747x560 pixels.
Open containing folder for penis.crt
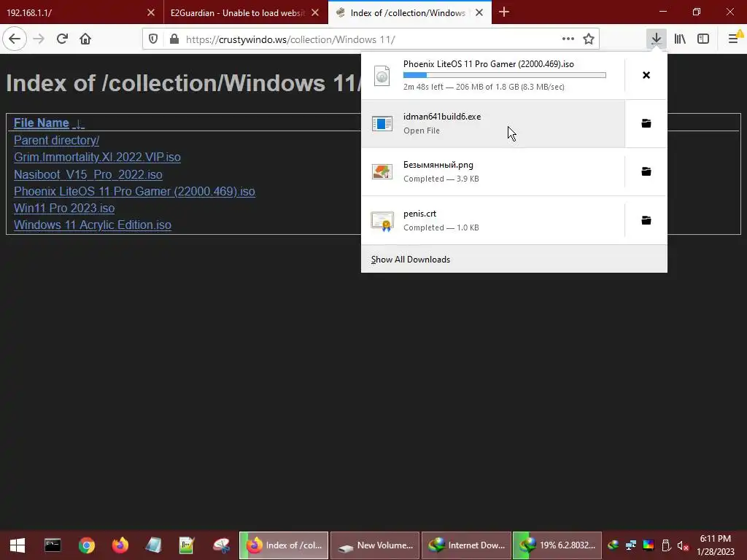click(x=646, y=220)
